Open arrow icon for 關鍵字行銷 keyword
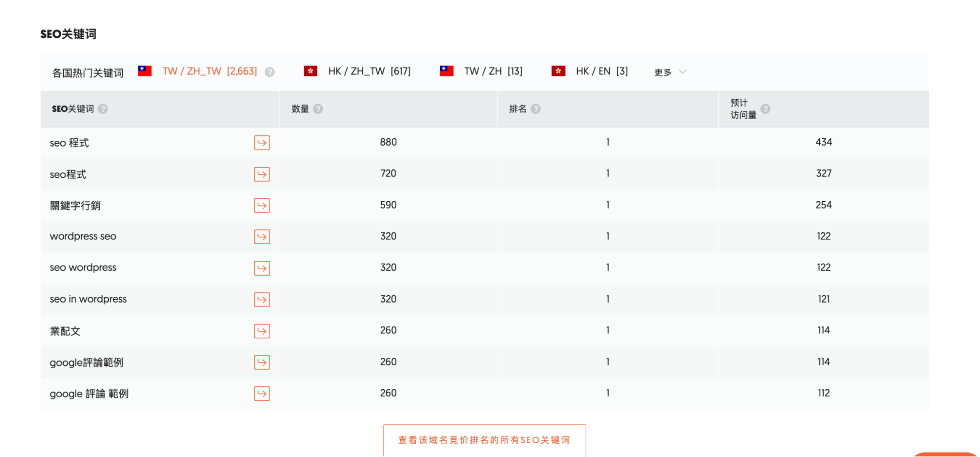Viewport: 980px width, 457px height. pyautogui.click(x=262, y=205)
